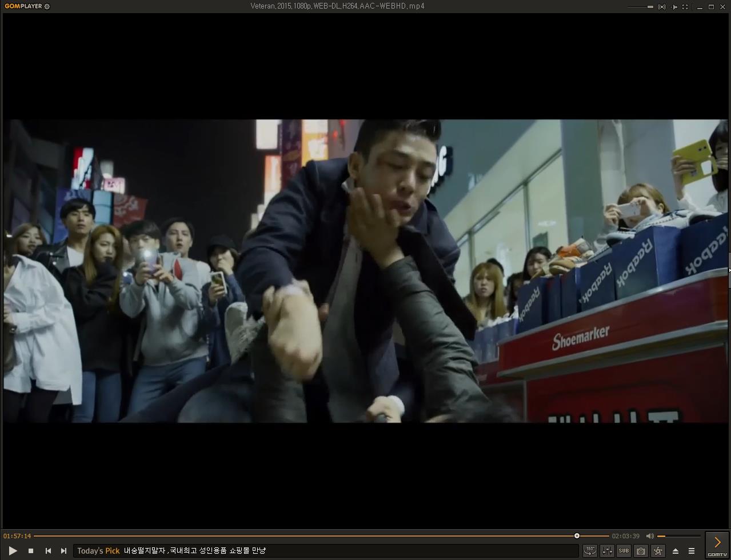Capture a screenshot with the camera icon
This screenshot has height=560, width=731.
(641, 551)
